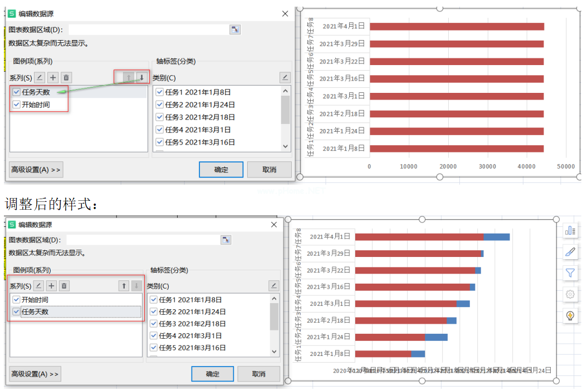This screenshot has width=588, height=391.
Task: Confirm with 确定 in lower dialog
Action: (x=212, y=374)
